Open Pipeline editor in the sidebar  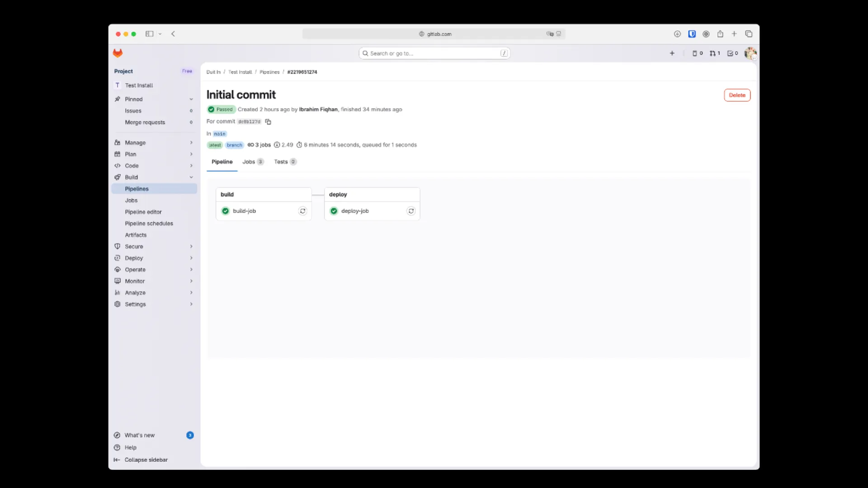click(x=143, y=212)
